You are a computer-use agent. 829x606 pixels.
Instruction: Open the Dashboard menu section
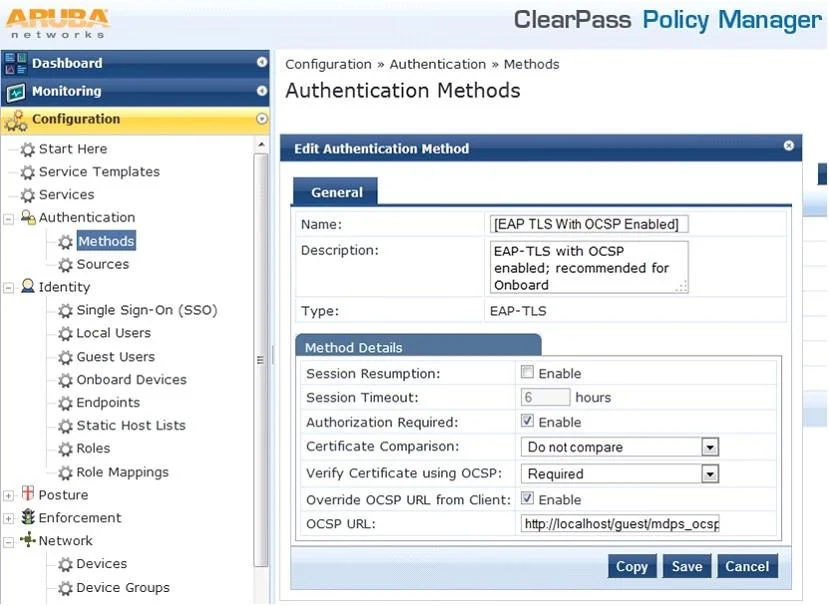(x=135, y=63)
